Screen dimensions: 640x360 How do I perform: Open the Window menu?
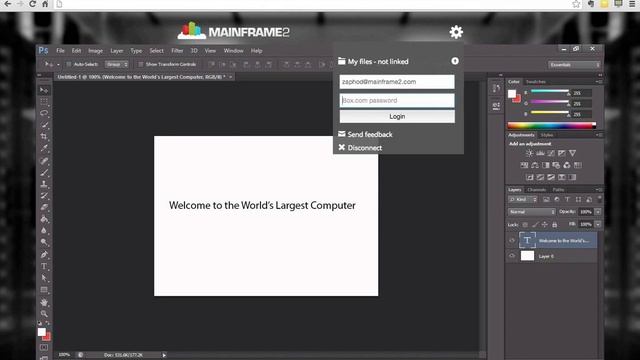233,51
